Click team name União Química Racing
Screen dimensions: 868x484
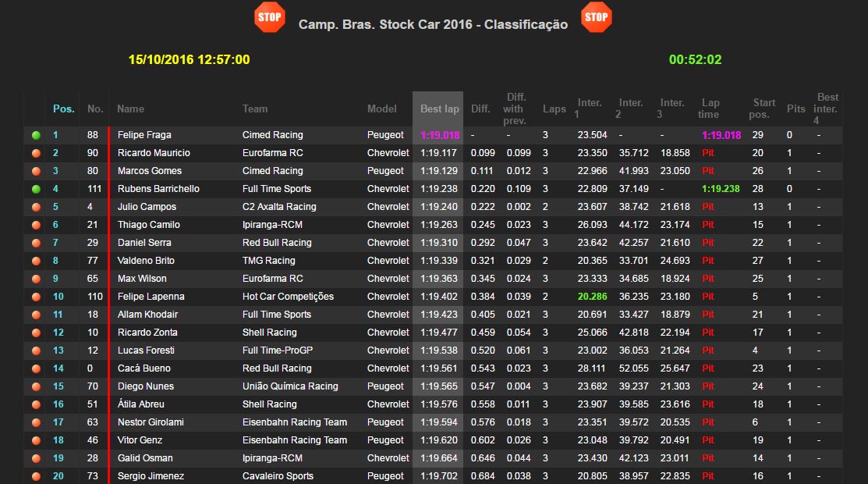pyautogui.click(x=290, y=386)
